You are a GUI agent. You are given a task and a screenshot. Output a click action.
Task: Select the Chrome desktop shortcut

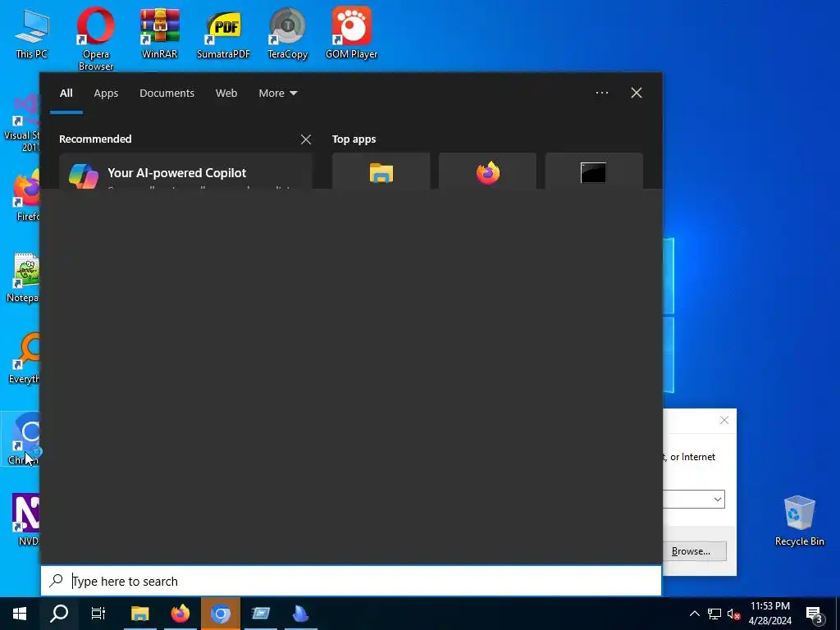click(22, 440)
